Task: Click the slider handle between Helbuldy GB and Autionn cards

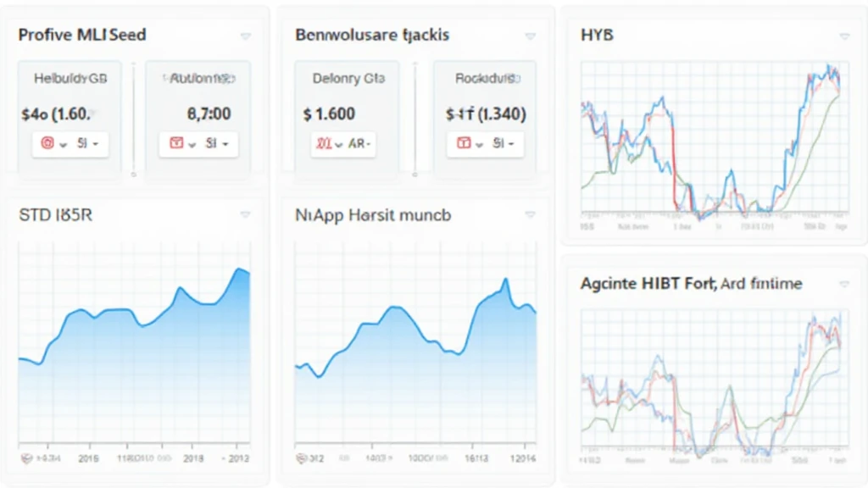Action: click(133, 175)
